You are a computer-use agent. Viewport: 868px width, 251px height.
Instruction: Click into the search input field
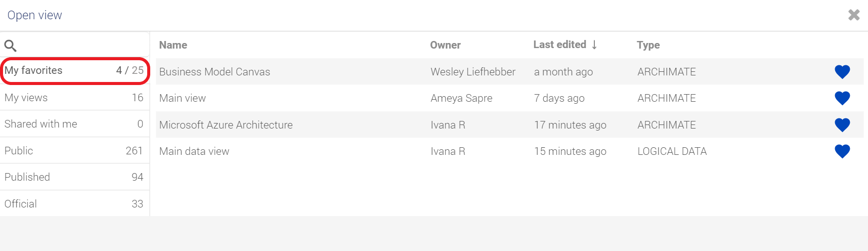click(83, 46)
